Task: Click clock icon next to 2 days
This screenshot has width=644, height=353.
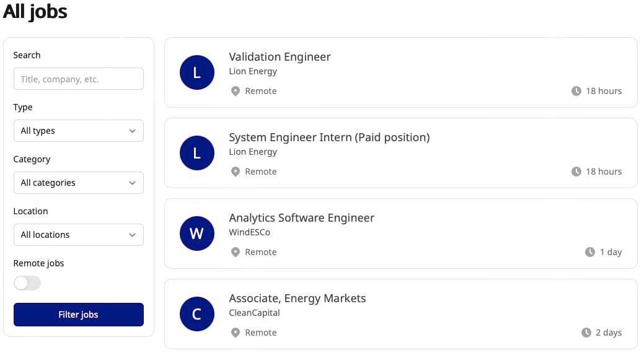Action: 586,333
